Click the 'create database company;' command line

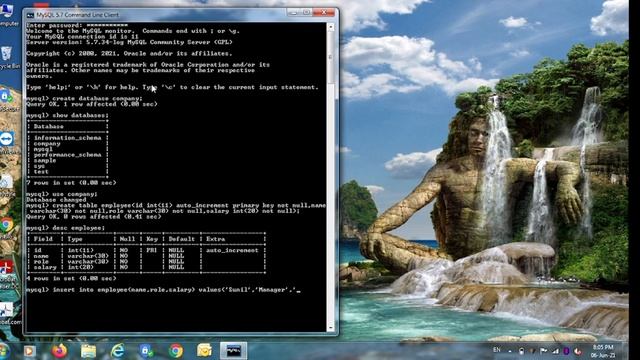[84, 98]
